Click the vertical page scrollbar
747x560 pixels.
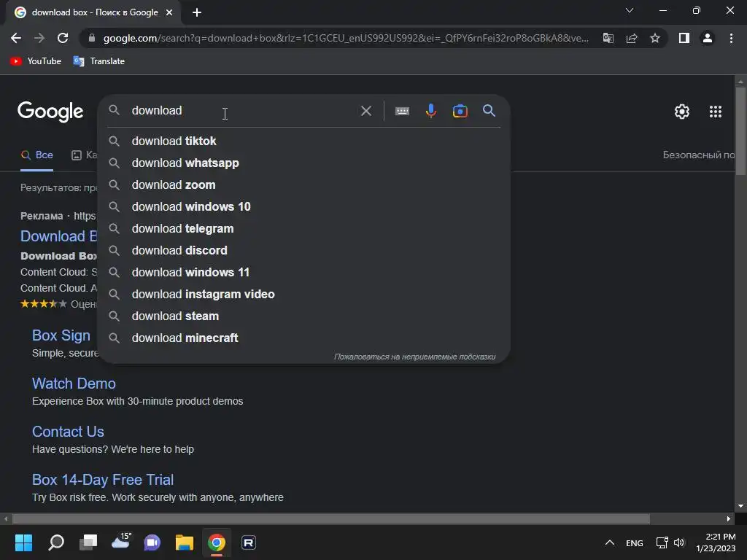point(741,131)
